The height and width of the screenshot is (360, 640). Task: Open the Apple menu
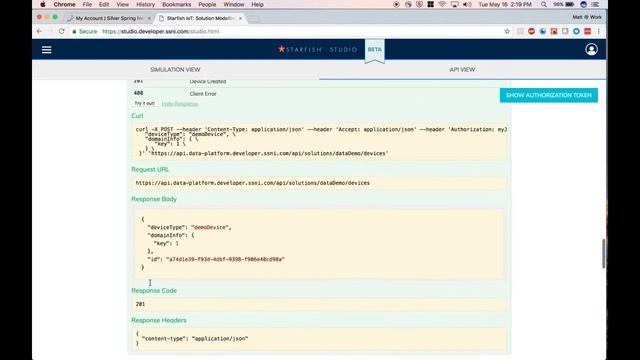(43, 4)
